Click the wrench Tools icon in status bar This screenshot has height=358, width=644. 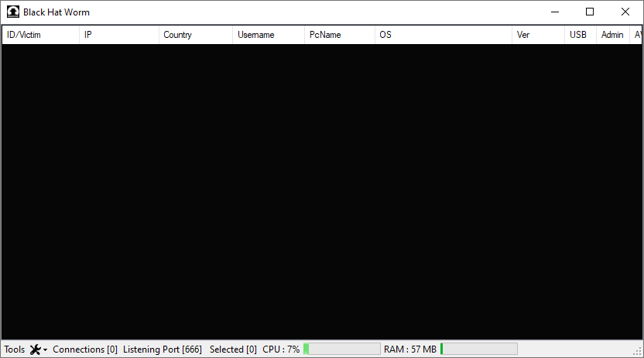pyautogui.click(x=35, y=349)
